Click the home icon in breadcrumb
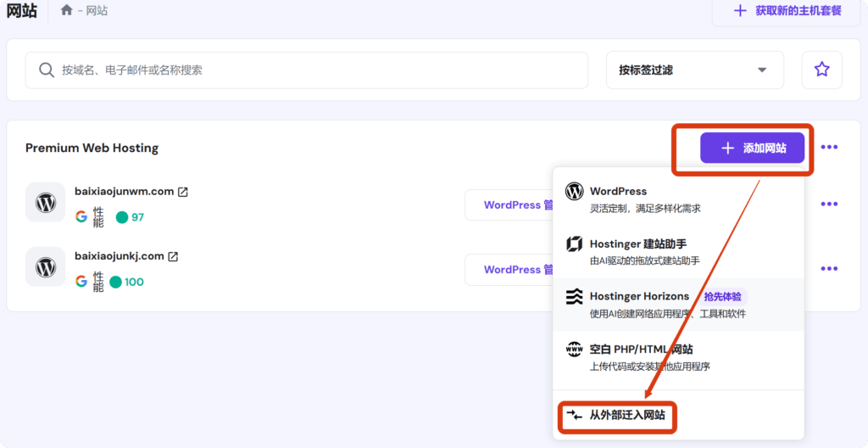Screen dimensions: 868x448 [67, 11]
